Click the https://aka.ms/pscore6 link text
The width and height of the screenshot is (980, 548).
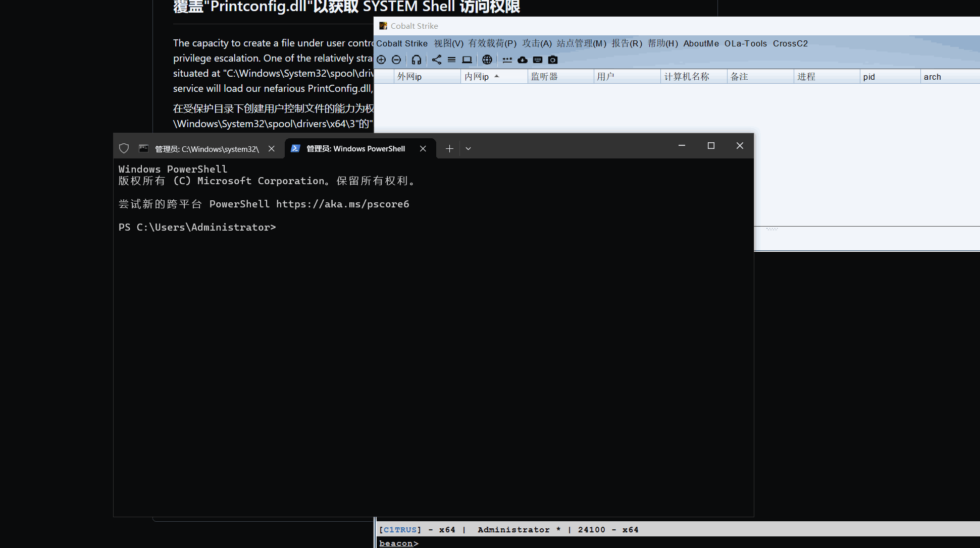[x=343, y=204]
